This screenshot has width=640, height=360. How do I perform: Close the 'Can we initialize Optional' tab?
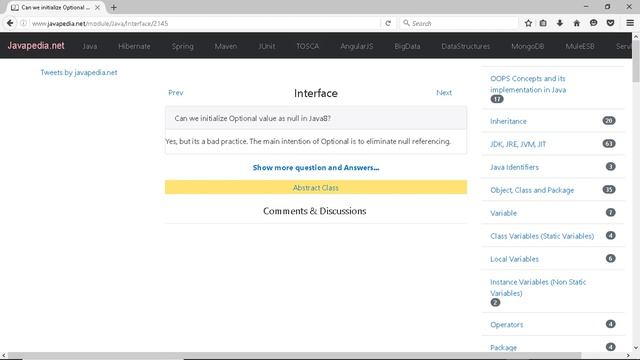pos(97,7)
